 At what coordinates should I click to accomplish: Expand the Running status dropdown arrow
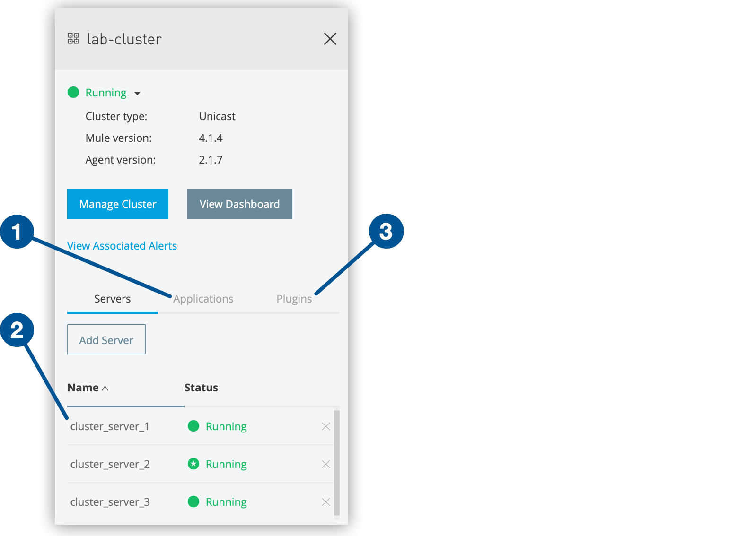tap(137, 94)
